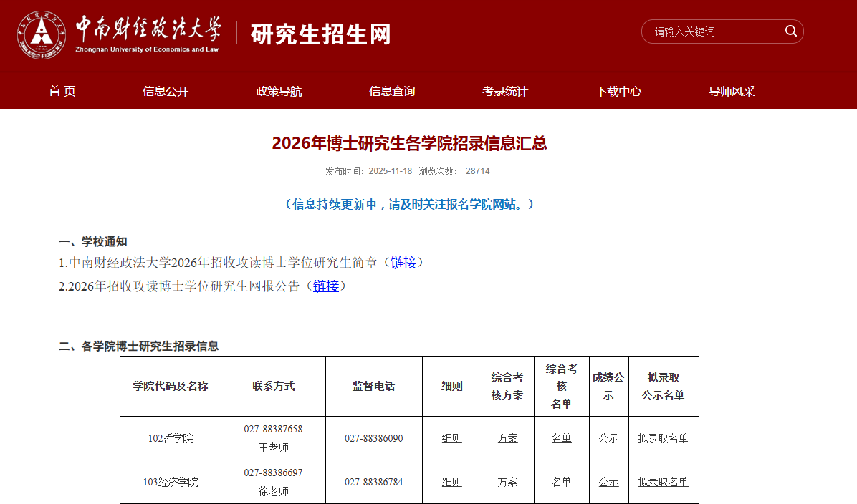
Task: Click the 研究生招生网 site title
Action: [x=321, y=34]
